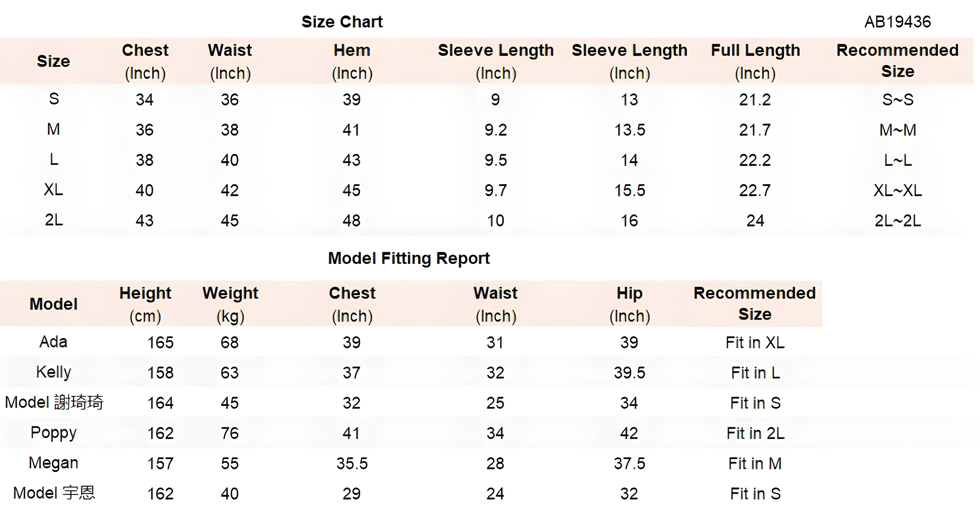980x527 pixels.
Task: Click the Fit in 2L cell
Action: coord(755,433)
